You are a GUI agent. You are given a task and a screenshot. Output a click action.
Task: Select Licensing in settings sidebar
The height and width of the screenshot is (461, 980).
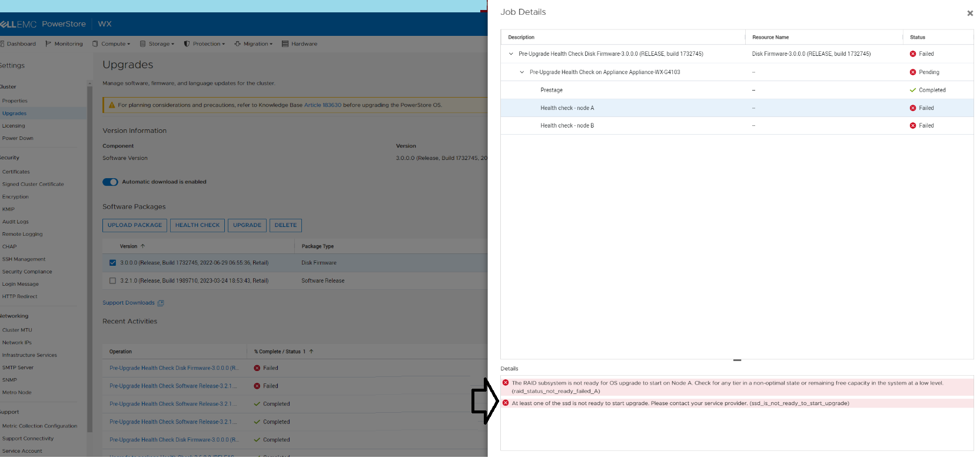pyautogui.click(x=14, y=126)
